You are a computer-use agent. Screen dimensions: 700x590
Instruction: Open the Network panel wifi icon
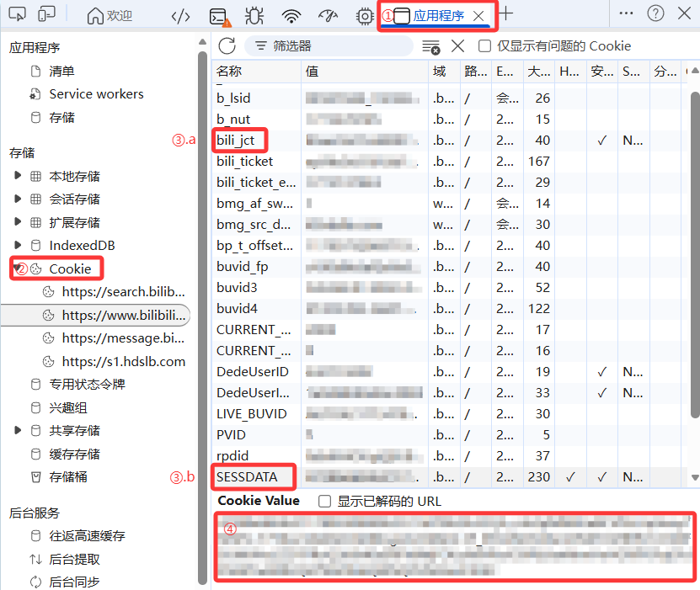291,15
